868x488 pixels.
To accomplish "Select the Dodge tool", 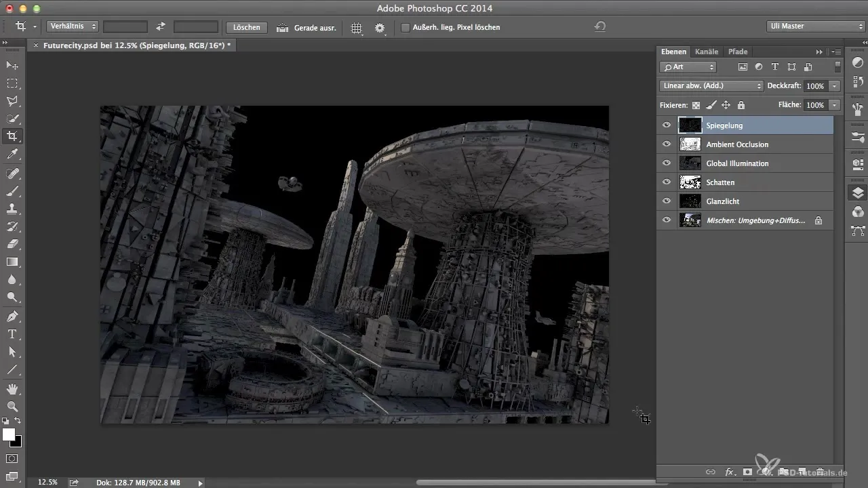I will click(12, 297).
